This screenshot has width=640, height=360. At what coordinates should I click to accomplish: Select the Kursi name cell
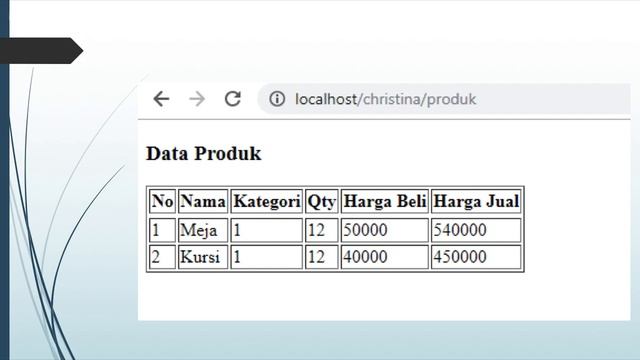[203, 257]
